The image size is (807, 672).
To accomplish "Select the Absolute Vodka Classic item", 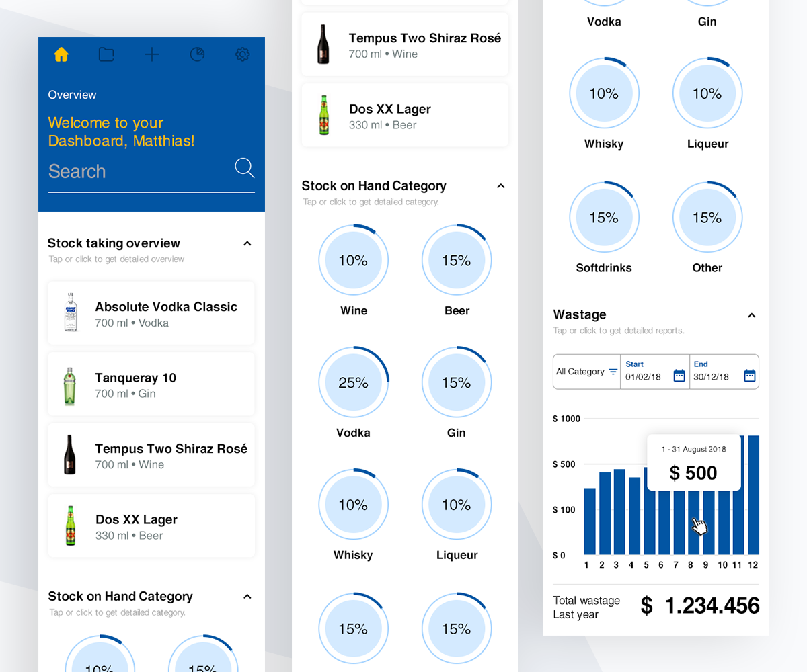I will coord(151,312).
